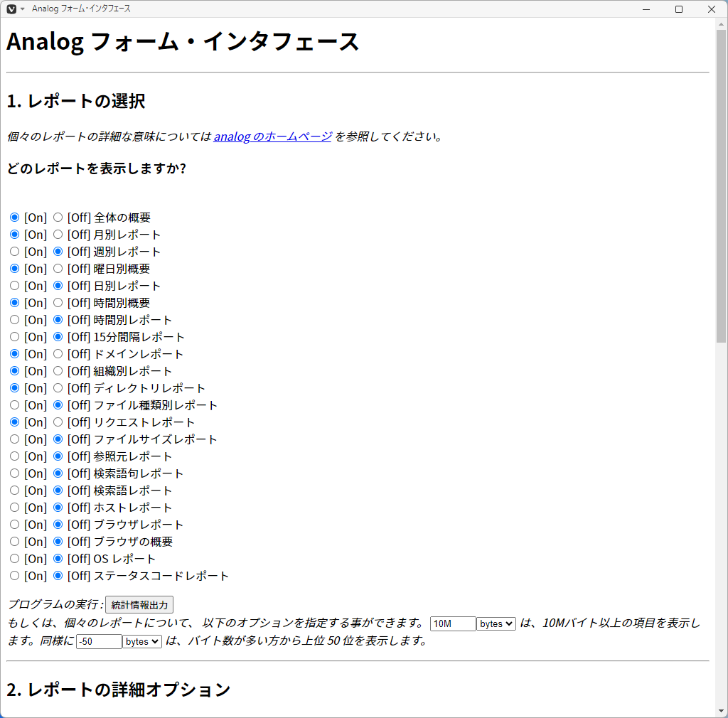The width and height of the screenshot is (728, 718).
Task: Turn off リクエストレポート
Action: click(x=58, y=422)
